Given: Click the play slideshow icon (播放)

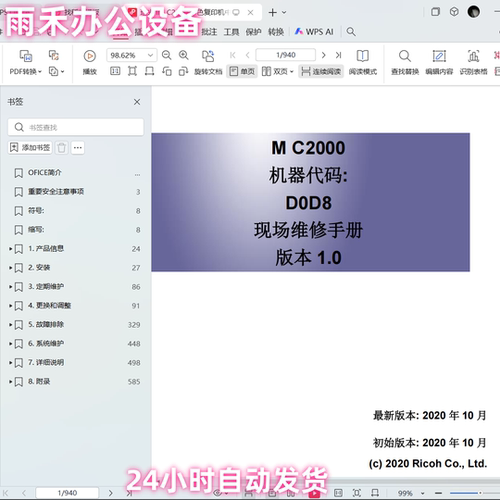Looking at the screenshot, I should pyautogui.click(x=89, y=56).
